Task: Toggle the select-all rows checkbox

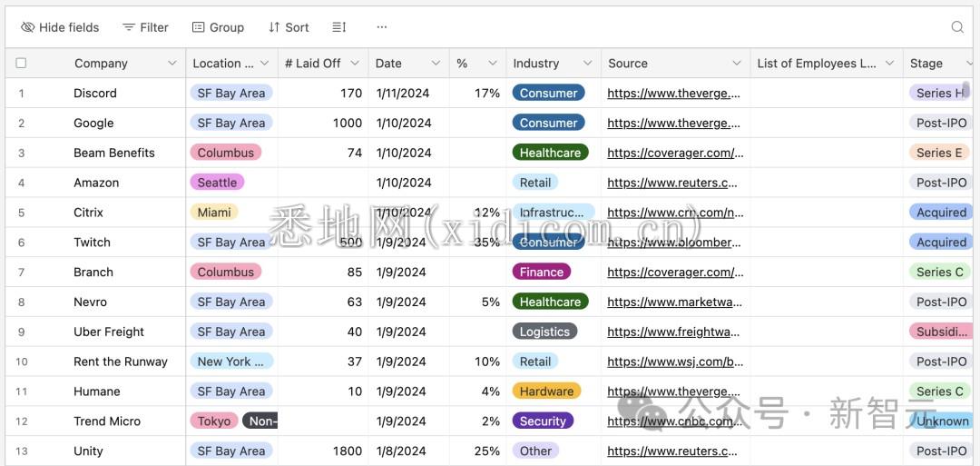Action: 21,64
